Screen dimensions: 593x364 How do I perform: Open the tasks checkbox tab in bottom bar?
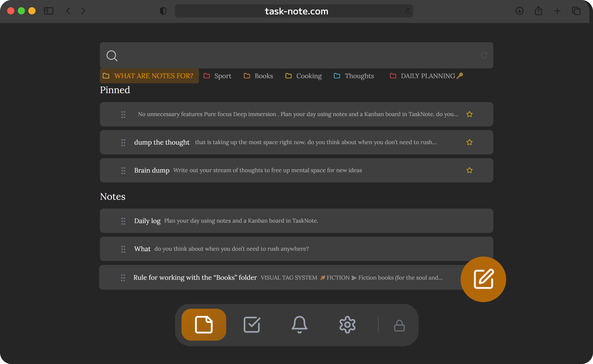click(252, 324)
